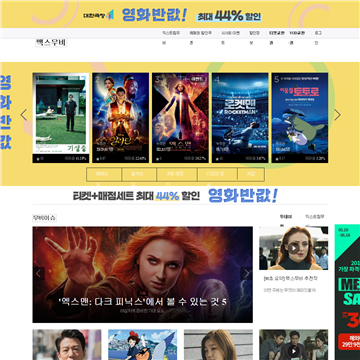The width and height of the screenshot is (360, 360).
Task: Open the rank 4 로켓맨 movie poster
Action: click(240, 118)
